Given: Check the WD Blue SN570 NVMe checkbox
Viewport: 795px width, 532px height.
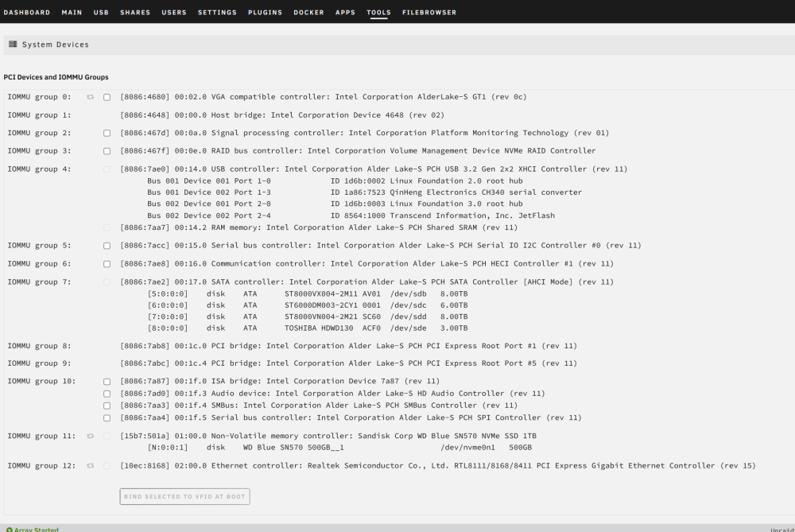Looking at the screenshot, I should [x=107, y=436].
